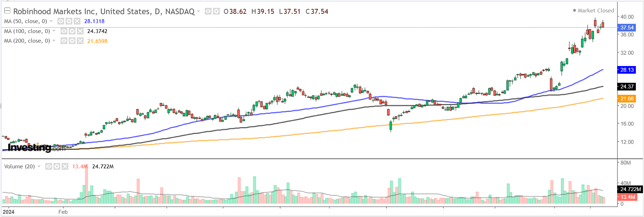This screenshot has width=644, height=217.
Task: Hide the Volume indicator with eye icon
Action: coord(49,167)
